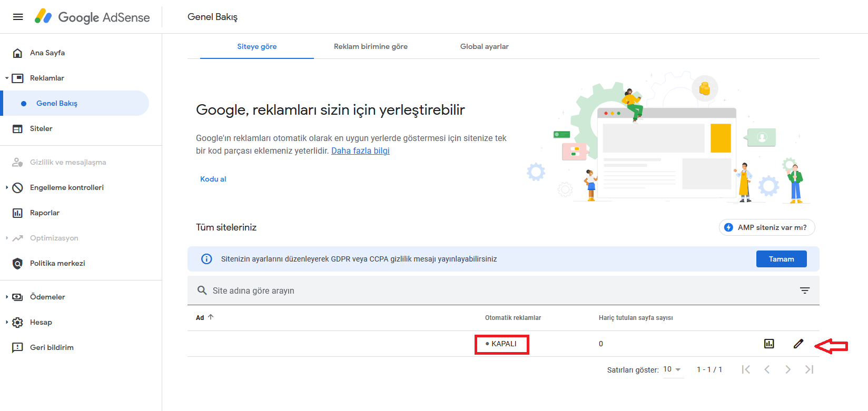Click the Gizlilik ve mesajlaşma icon
This screenshot has width=868, height=411.
pyautogui.click(x=17, y=162)
